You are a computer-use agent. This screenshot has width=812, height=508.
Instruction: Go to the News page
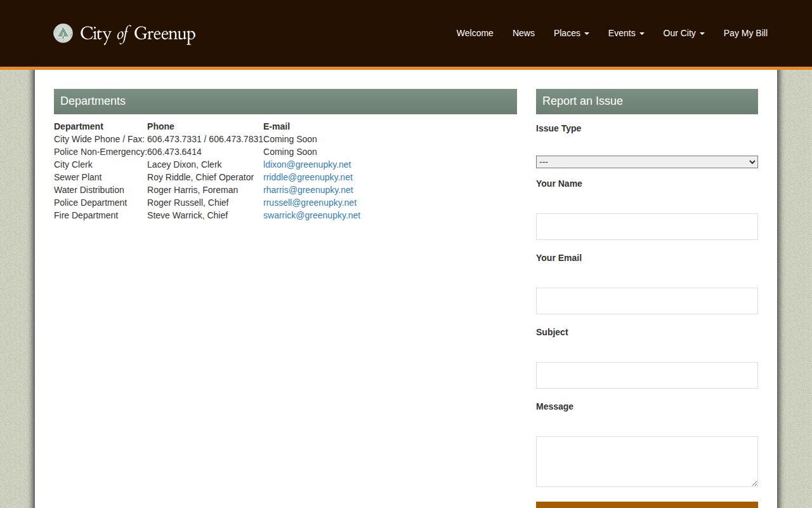523,33
